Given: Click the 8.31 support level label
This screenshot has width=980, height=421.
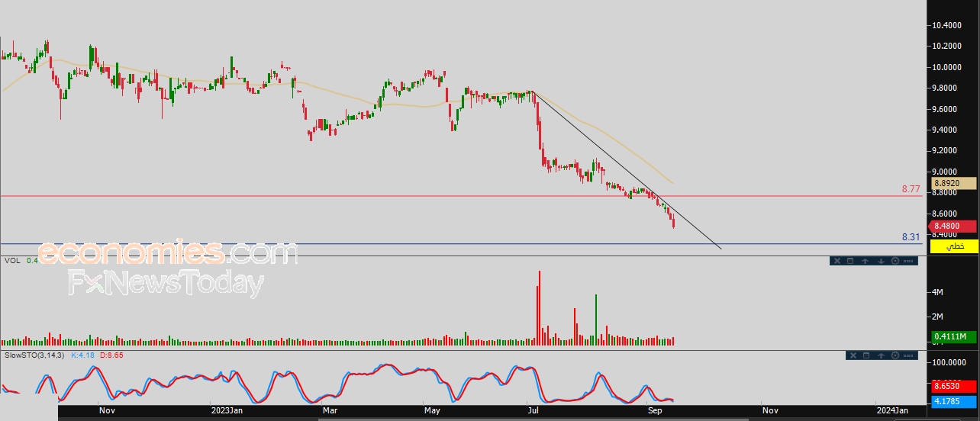Looking at the screenshot, I should pos(911,237).
